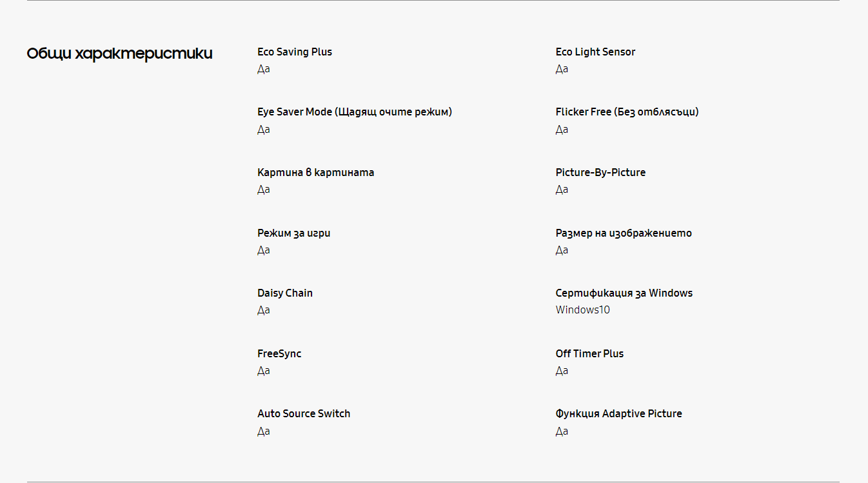The height and width of the screenshot is (483, 868).
Task: Click the Сертификация за Windows label
Action: pyautogui.click(x=624, y=293)
